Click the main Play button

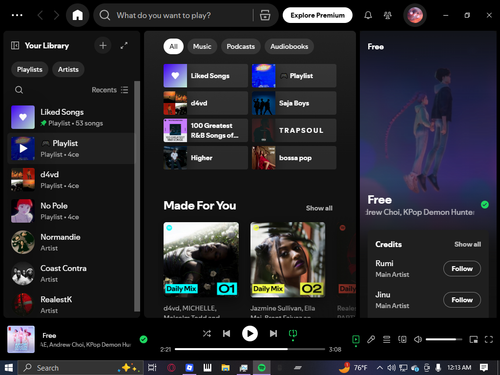coord(250,333)
